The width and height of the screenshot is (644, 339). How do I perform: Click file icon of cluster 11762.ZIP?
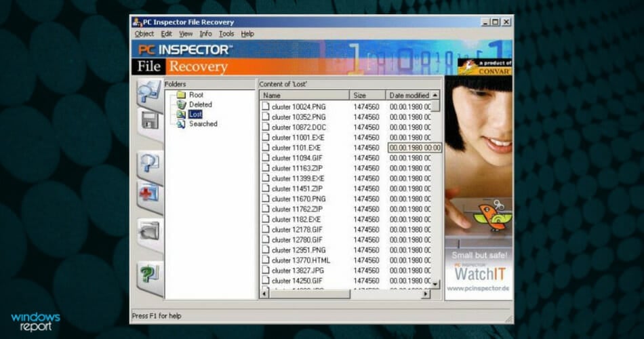pos(266,209)
